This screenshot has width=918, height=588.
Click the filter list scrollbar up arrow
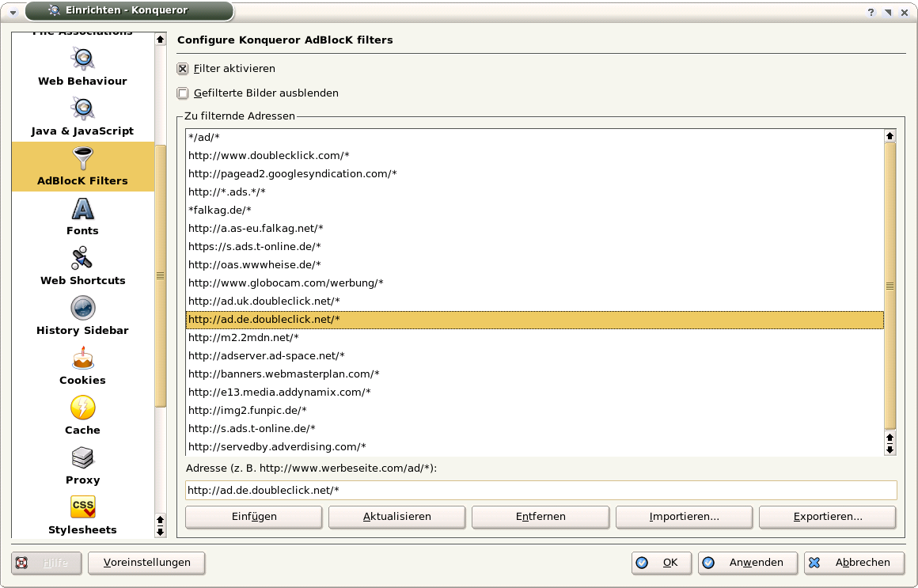890,136
